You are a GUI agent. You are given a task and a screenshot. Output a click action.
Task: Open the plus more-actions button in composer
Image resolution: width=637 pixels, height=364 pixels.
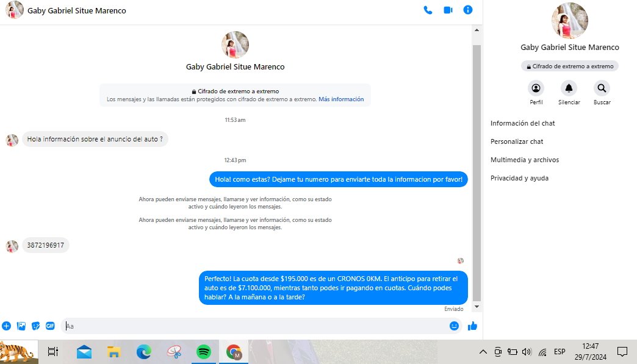[6, 326]
